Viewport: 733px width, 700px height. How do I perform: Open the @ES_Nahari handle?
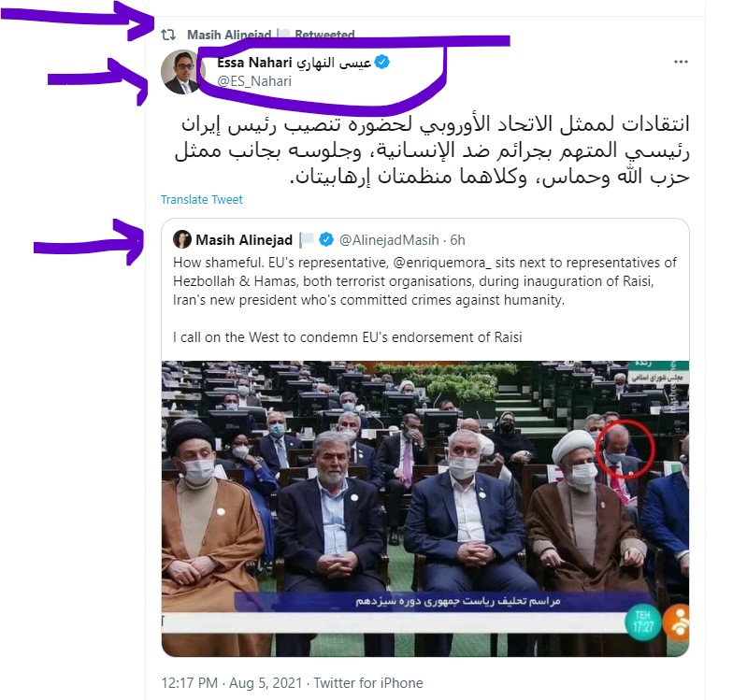[254, 81]
